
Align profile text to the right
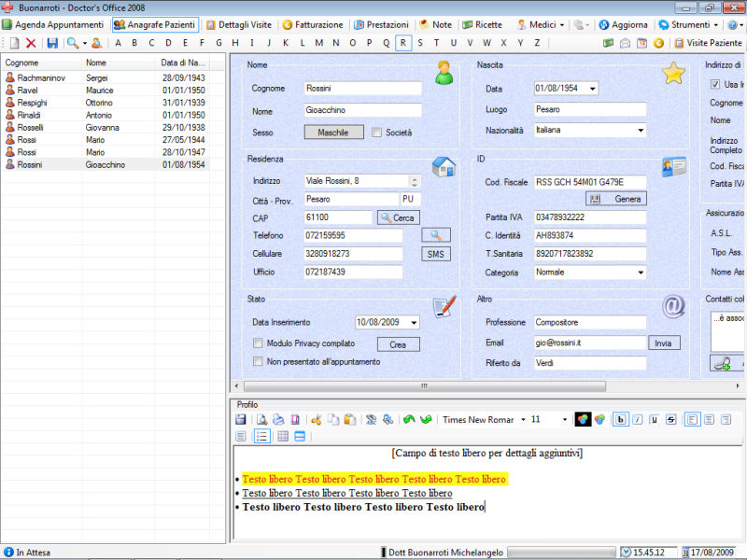point(726,419)
